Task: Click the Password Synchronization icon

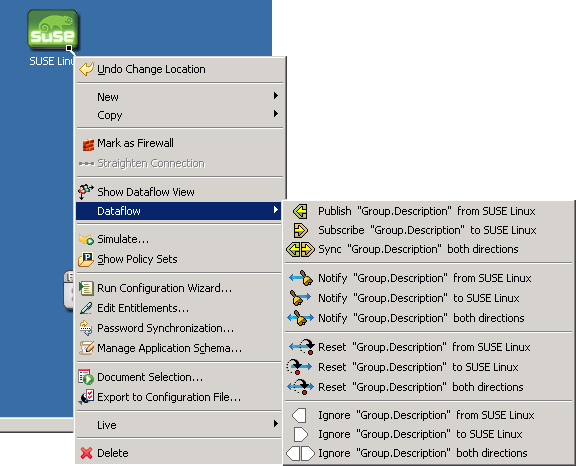Action: (86, 328)
